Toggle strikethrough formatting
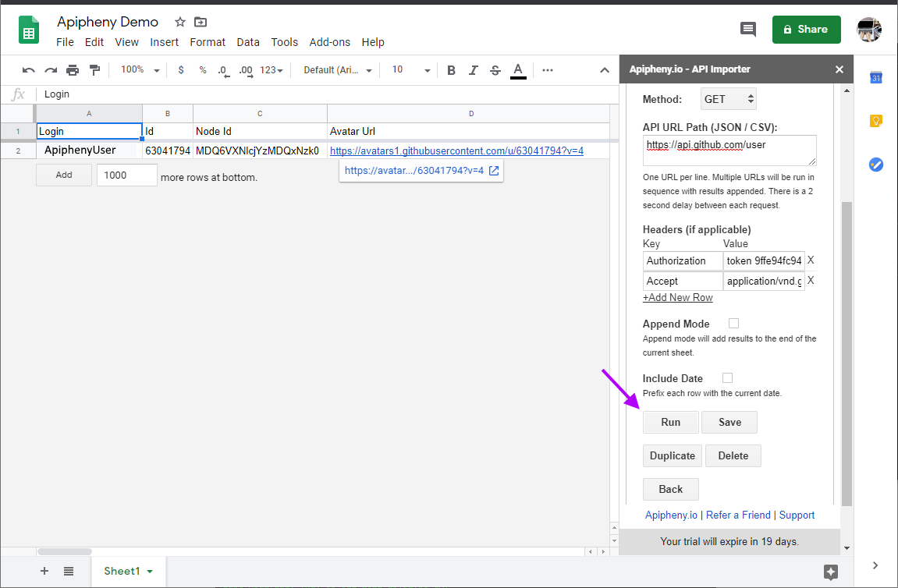 click(495, 70)
